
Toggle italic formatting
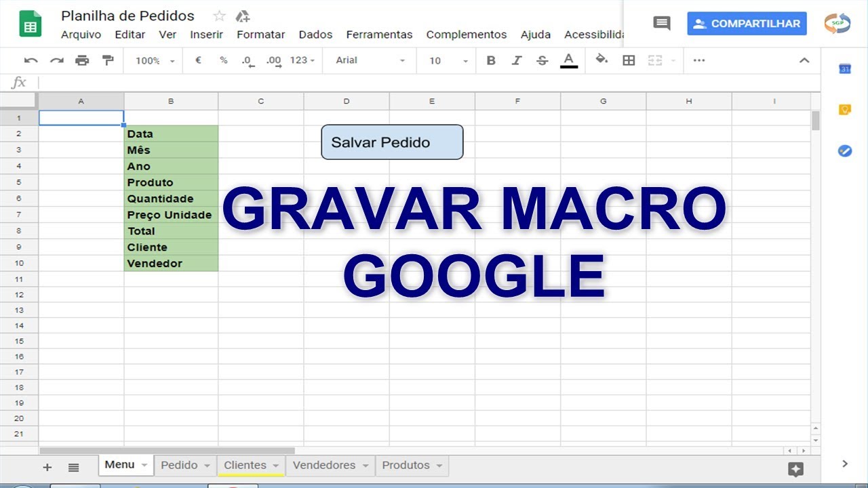(517, 60)
